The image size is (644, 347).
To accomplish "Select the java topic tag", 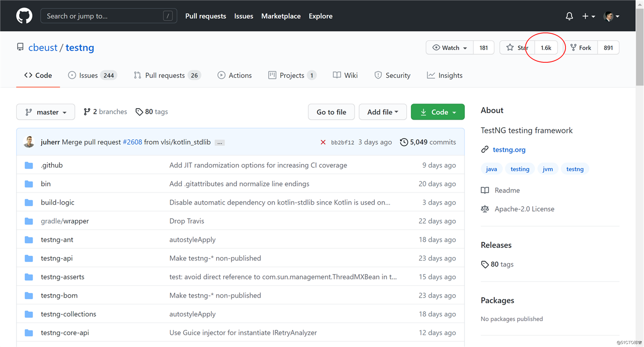I will click(x=492, y=169).
